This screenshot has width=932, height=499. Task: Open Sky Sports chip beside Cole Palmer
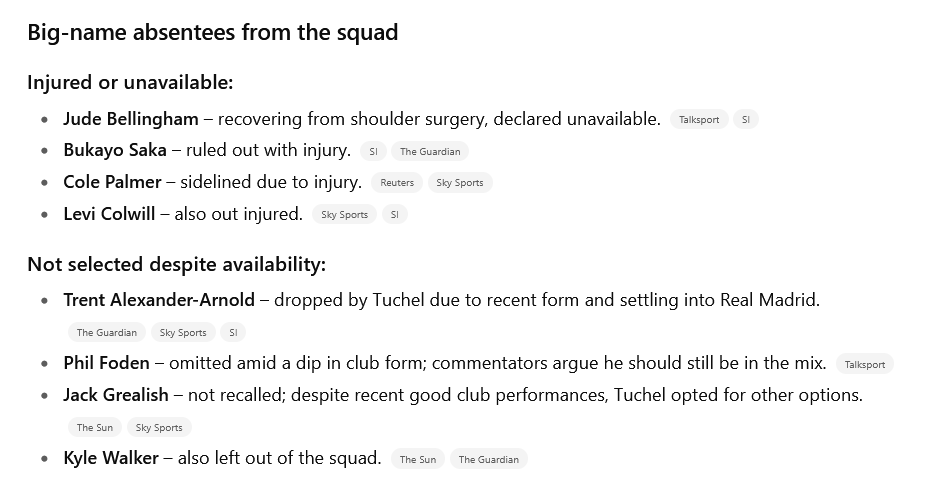460,183
